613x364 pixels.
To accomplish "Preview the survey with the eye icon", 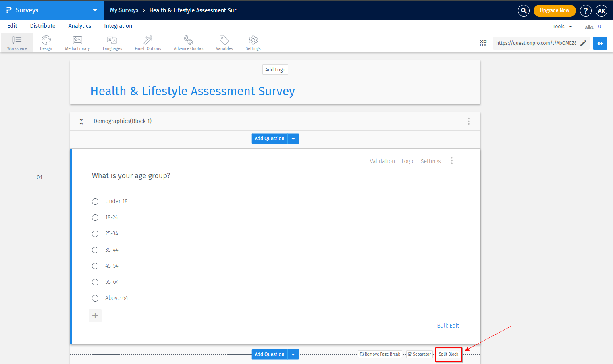I will point(600,43).
